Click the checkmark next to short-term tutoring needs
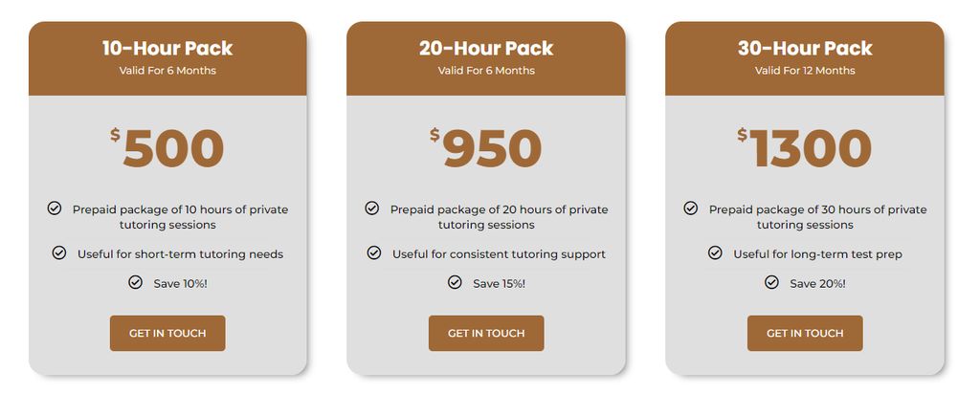 point(59,253)
